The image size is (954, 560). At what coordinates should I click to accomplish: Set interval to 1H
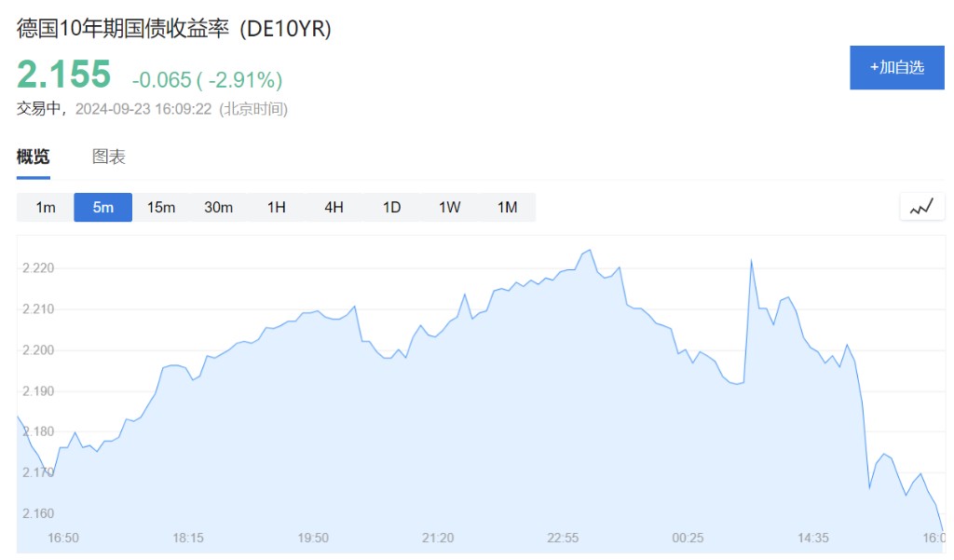(277, 207)
